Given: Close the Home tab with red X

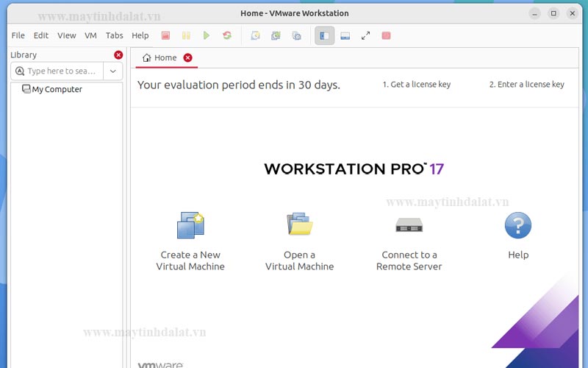Looking at the screenshot, I should pyautogui.click(x=187, y=57).
